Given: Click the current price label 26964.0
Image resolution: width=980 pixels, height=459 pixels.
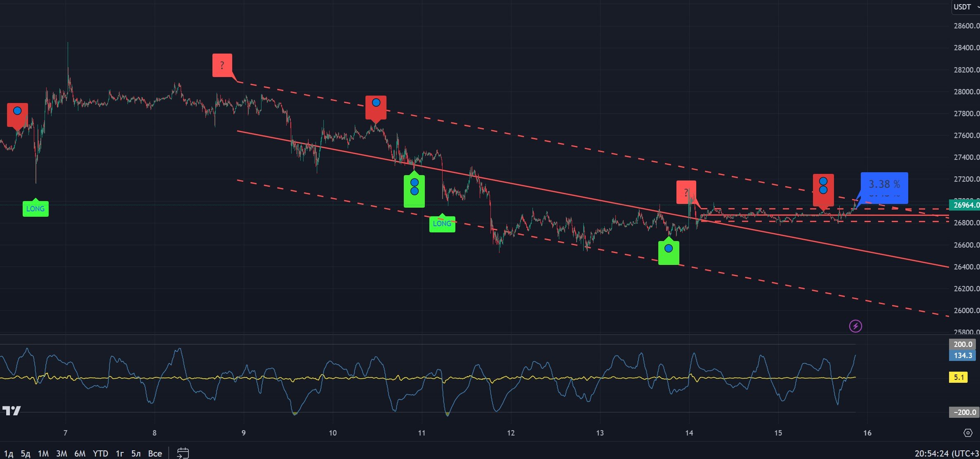Looking at the screenshot, I should click(x=965, y=205).
